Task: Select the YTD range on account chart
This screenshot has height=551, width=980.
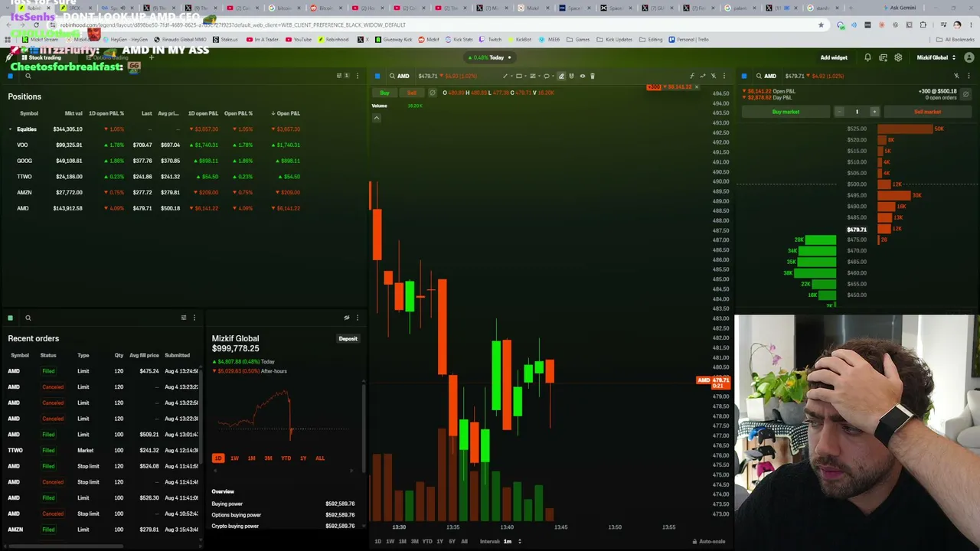Action: click(286, 458)
